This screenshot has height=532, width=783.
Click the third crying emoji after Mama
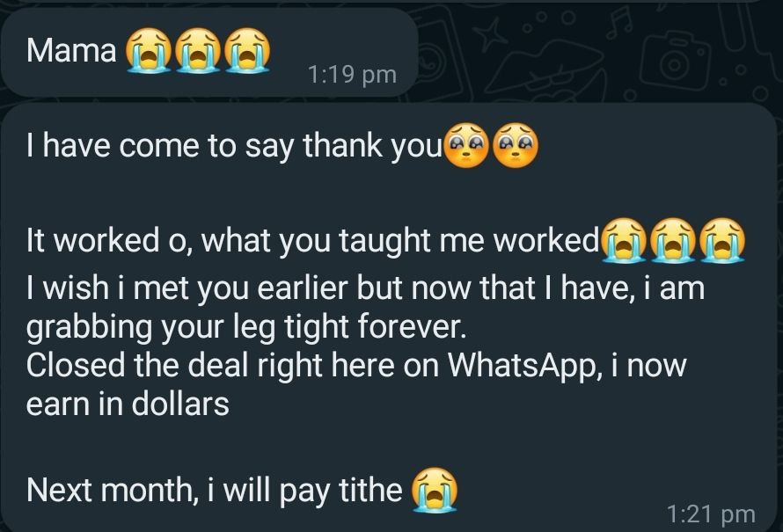[x=247, y=51]
